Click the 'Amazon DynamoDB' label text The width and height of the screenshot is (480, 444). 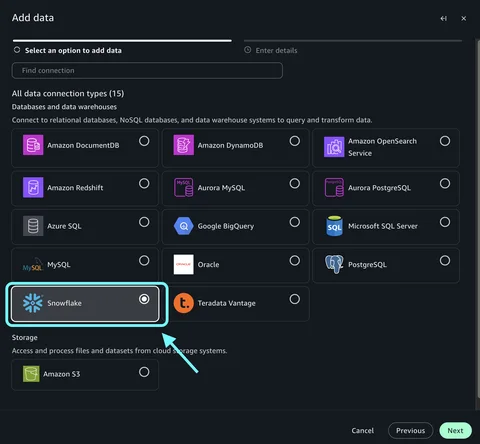(230, 145)
